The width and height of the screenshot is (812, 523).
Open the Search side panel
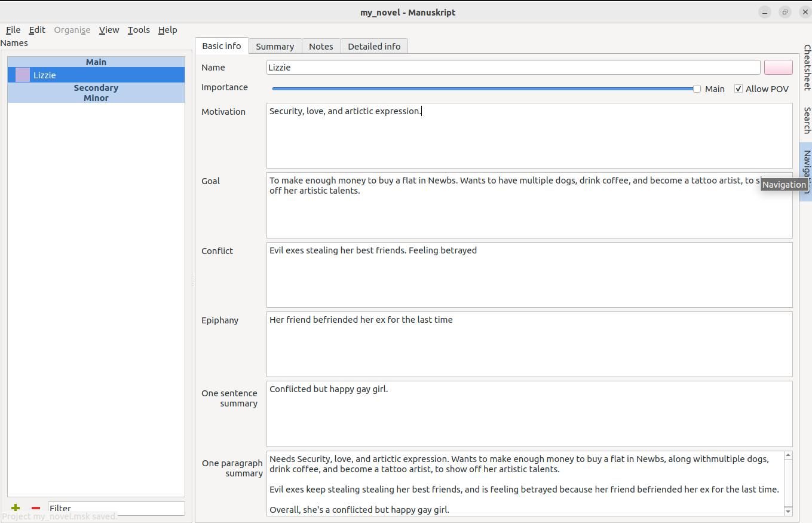tap(806, 120)
